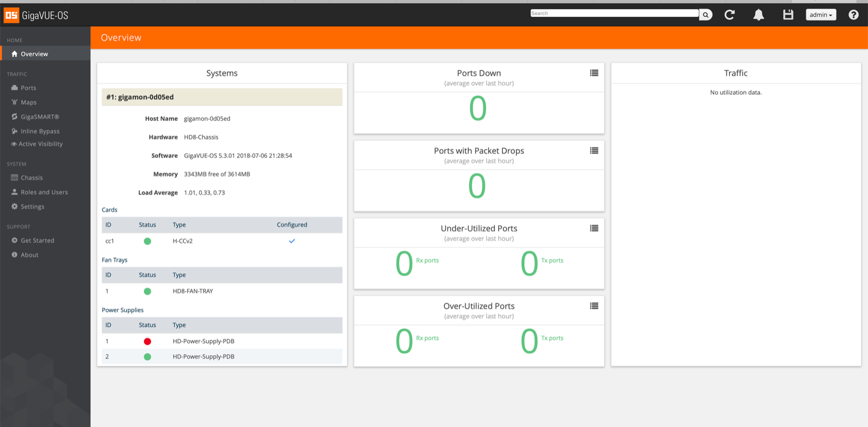
Task: Click the GigaVUE-OS logo icon
Action: [x=11, y=15]
